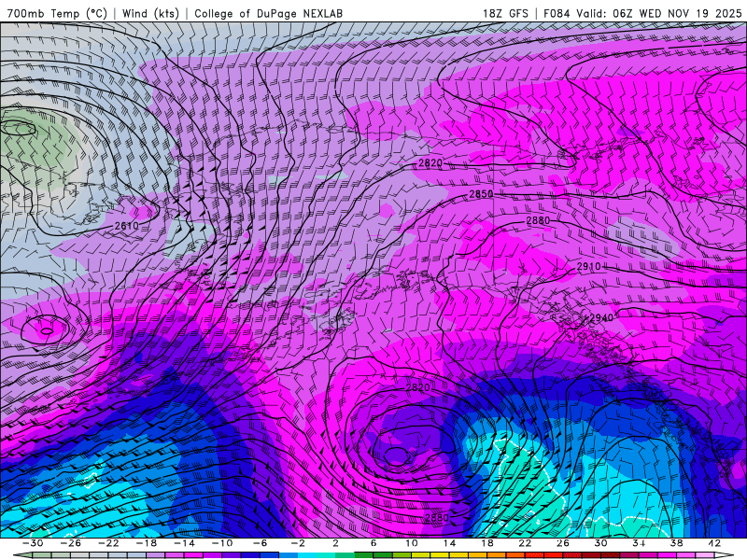
Task: Click the 10 temperature scale value
Action: pyautogui.click(x=412, y=543)
